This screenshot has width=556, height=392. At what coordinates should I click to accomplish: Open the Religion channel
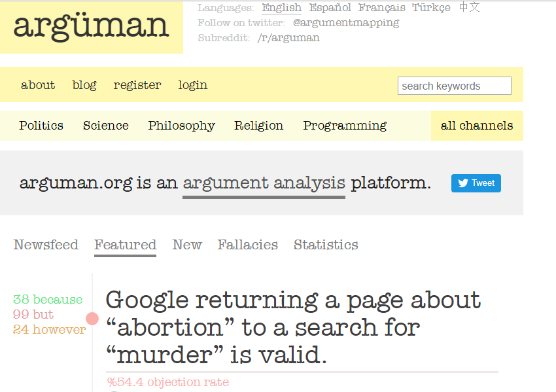(258, 126)
